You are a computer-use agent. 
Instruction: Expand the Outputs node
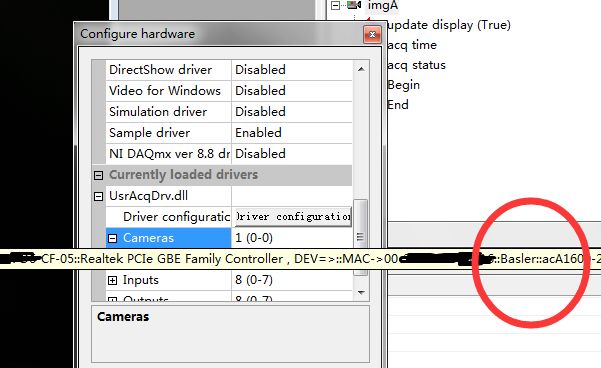tap(112, 299)
